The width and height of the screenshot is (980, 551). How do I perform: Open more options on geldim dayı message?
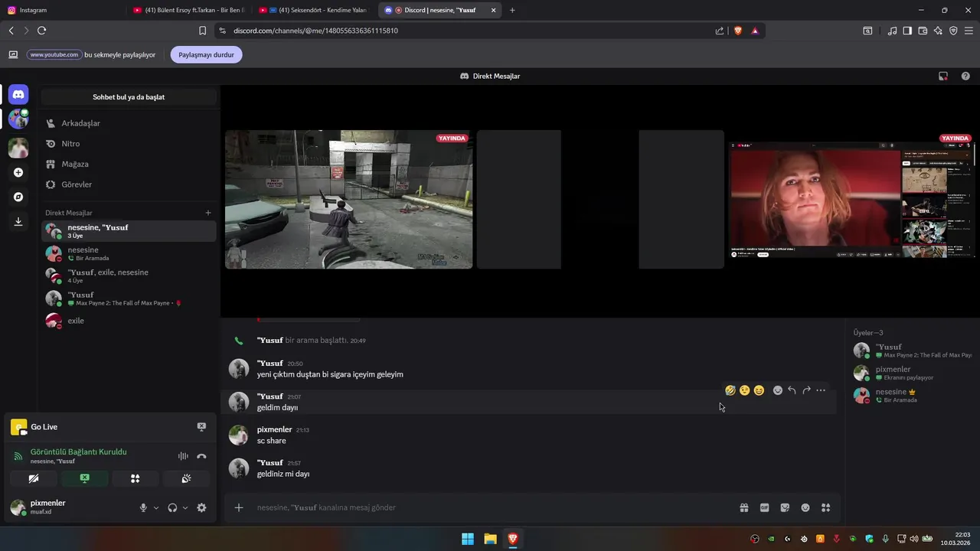821,390
